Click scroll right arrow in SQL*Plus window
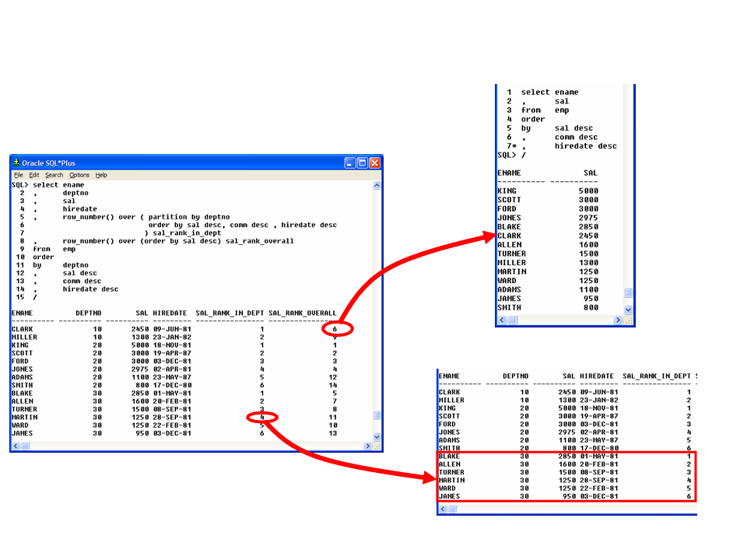 click(368, 446)
